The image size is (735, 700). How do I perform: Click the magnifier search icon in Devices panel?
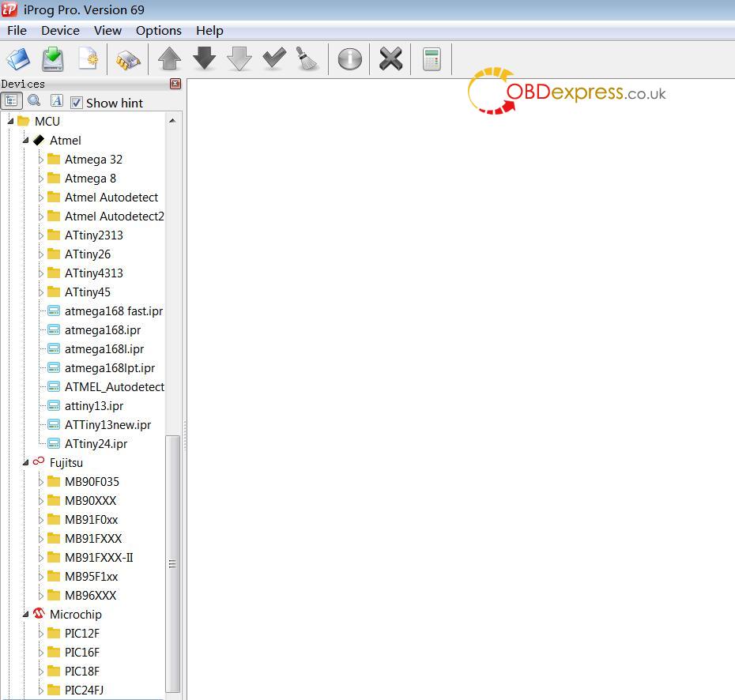coord(34,101)
